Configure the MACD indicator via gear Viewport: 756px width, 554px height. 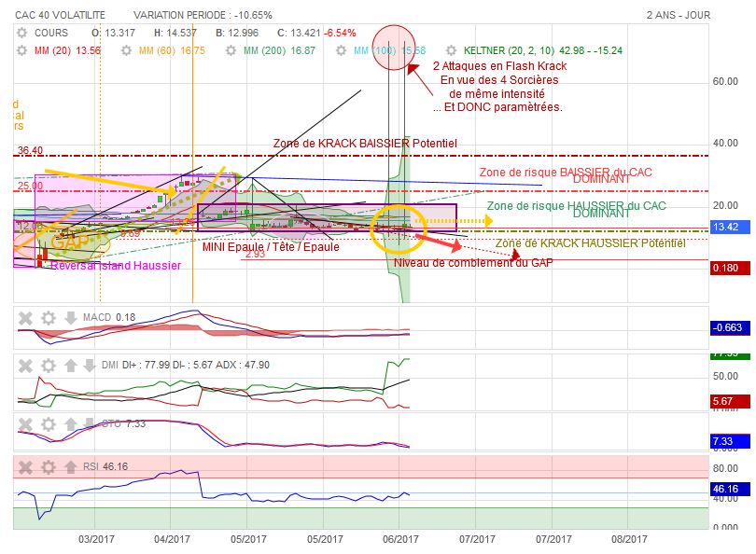click(x=49, y=318)
